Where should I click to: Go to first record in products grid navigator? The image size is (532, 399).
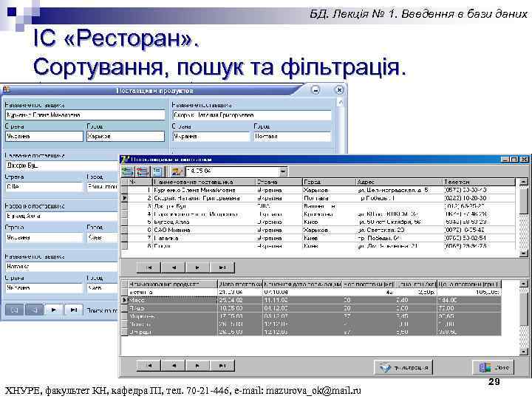coord(149,366)
